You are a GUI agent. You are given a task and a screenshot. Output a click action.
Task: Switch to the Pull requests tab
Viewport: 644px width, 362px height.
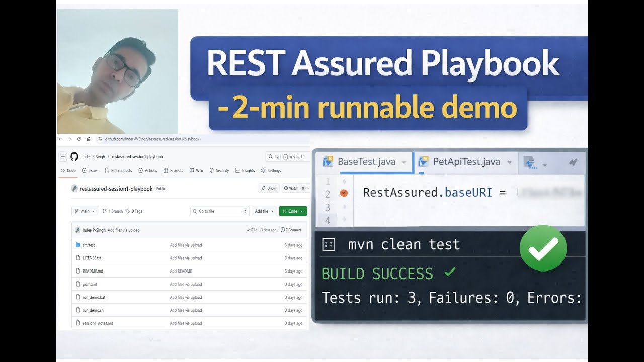click(x=118, y=171)
